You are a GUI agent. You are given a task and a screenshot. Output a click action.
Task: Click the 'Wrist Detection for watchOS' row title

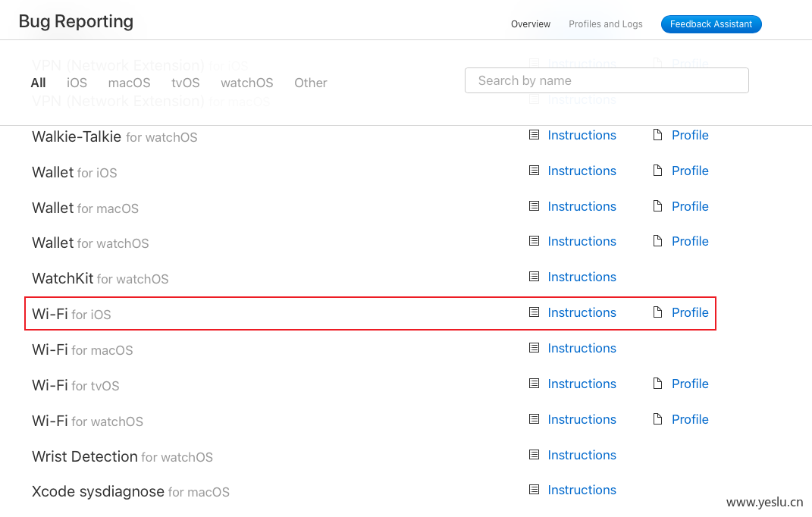122,456
